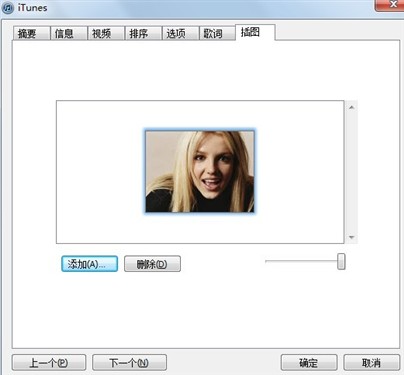Select the blonde woman artwork thumbnail
This screenshot has height=375, width=404.
200,171
